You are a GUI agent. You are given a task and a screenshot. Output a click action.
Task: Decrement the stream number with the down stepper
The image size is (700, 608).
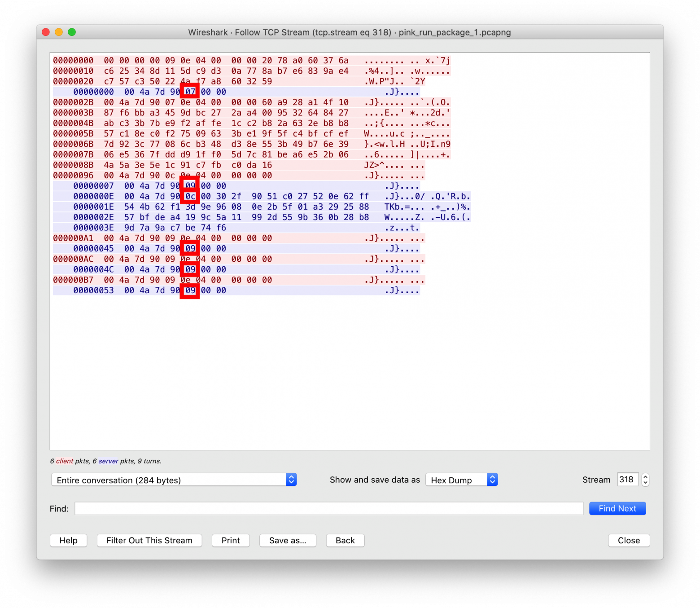pos(645,483)
